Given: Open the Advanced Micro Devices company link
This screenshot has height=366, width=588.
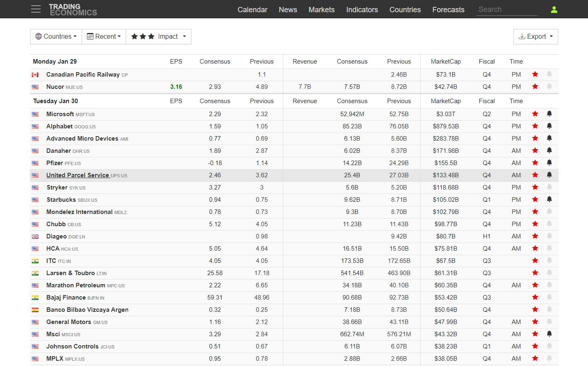Looking at the screenshot, I should tap(82, 139).
